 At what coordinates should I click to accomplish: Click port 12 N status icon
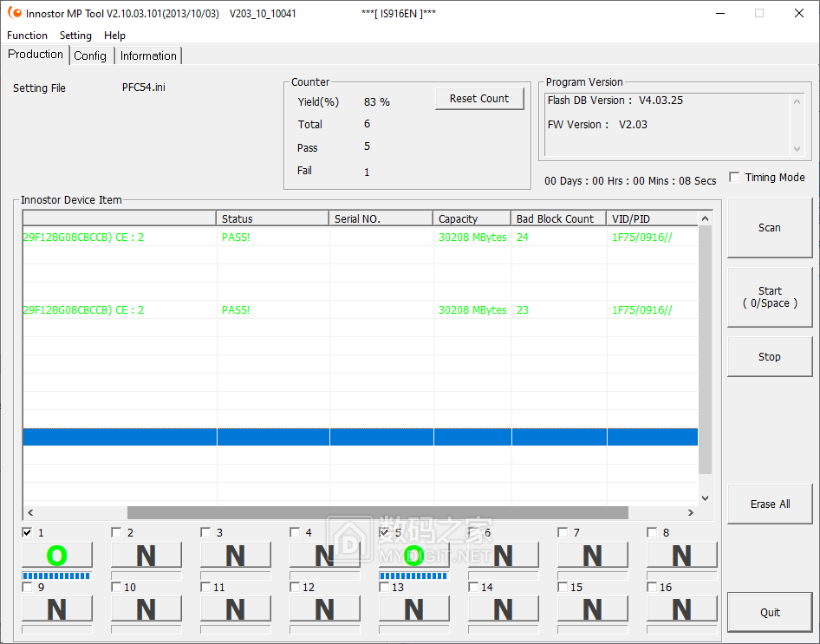click(325, 609)
